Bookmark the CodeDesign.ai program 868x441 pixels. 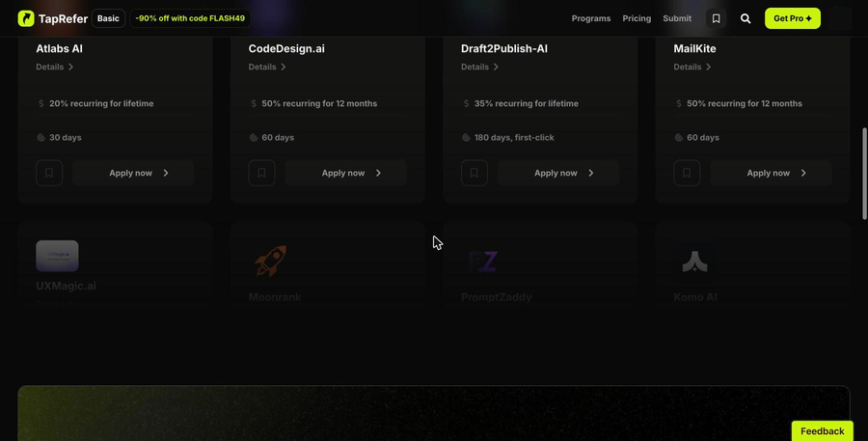pos(261,173)
